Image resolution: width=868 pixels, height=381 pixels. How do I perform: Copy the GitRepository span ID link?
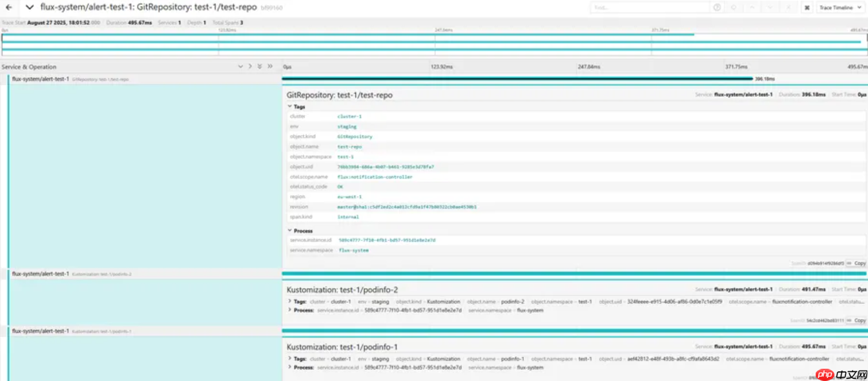coord(856,263)
